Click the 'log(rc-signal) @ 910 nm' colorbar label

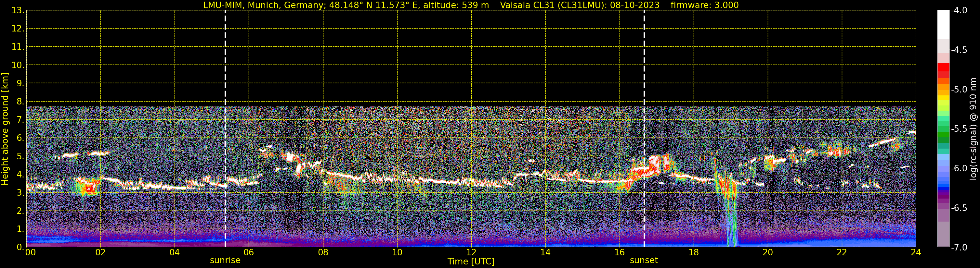coord(973,129)
